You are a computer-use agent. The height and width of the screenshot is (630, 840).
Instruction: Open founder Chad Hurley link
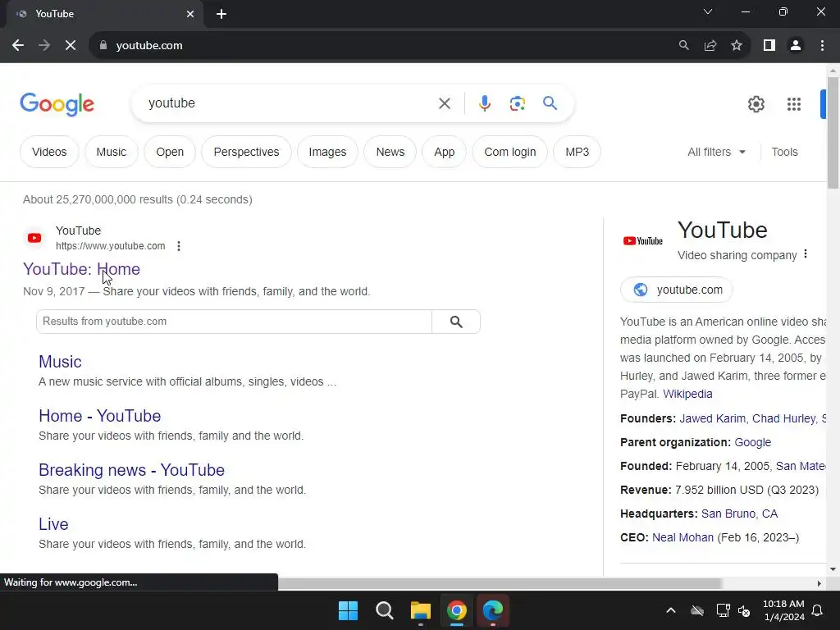pos(783,418)
